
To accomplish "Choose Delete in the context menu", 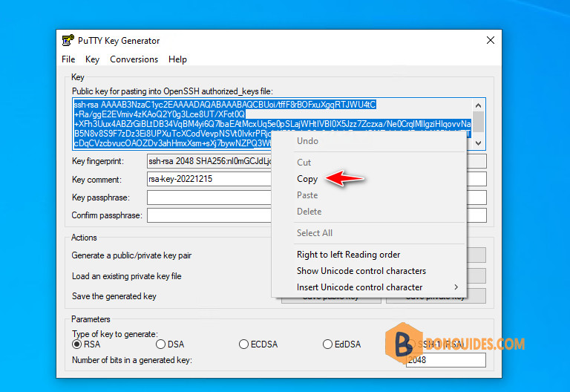I will (x=309, y=212).
